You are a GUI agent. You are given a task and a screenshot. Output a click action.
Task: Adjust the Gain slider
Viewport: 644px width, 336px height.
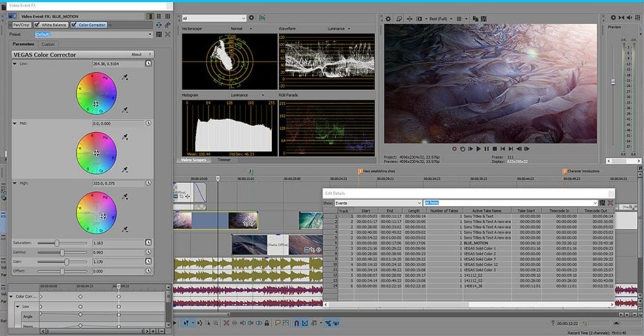click(x=66, y=262)
